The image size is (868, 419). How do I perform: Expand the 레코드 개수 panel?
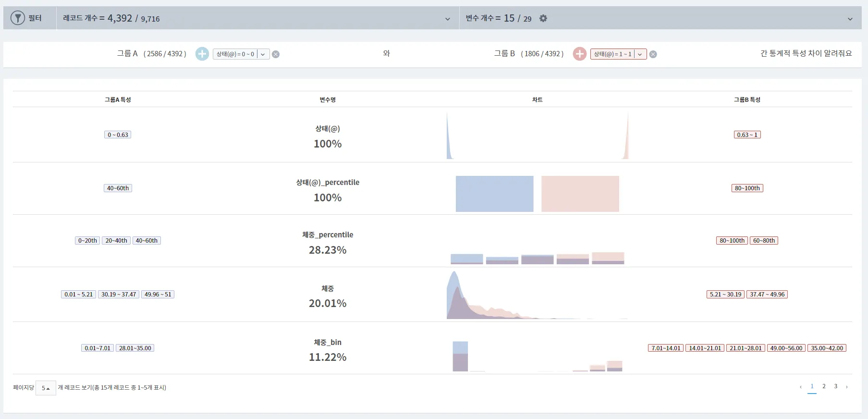click(x=448, y=19)
